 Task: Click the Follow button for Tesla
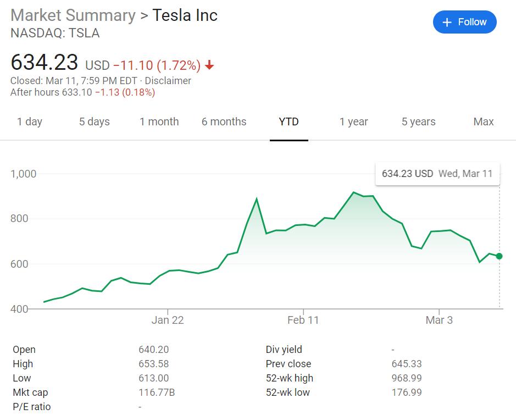click(x=465, y=22)
